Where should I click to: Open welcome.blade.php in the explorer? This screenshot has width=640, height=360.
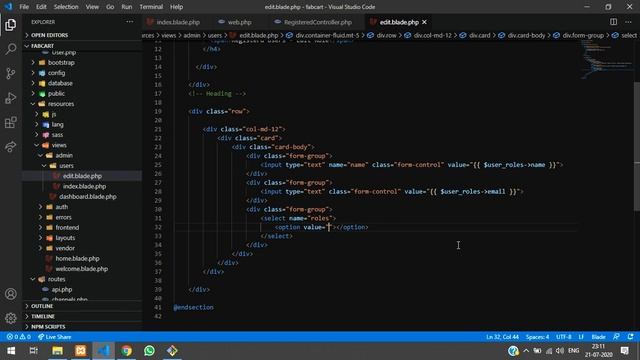point(81,269)
